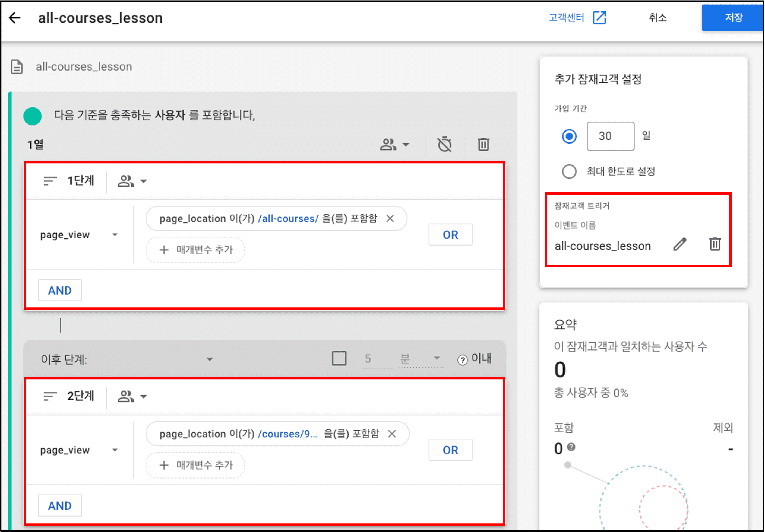
Task: Click the 1열 stopwatch time constraint icon
Action: 444,145
